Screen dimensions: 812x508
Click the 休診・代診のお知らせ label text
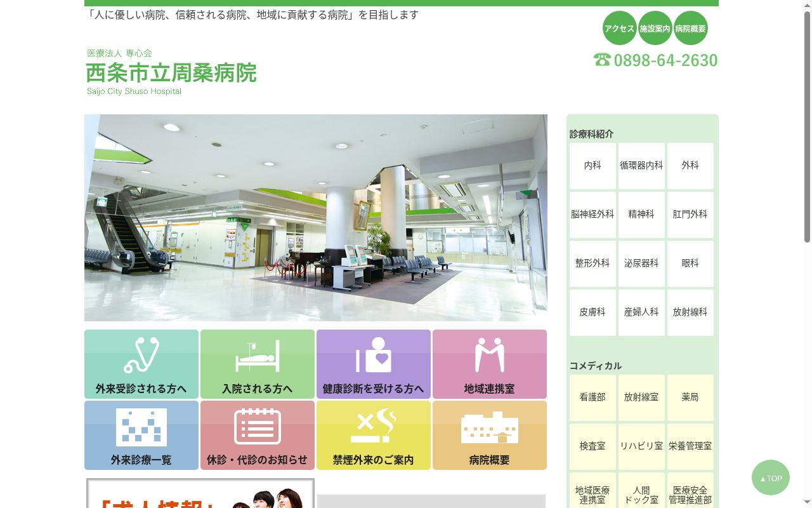point(258,460)
